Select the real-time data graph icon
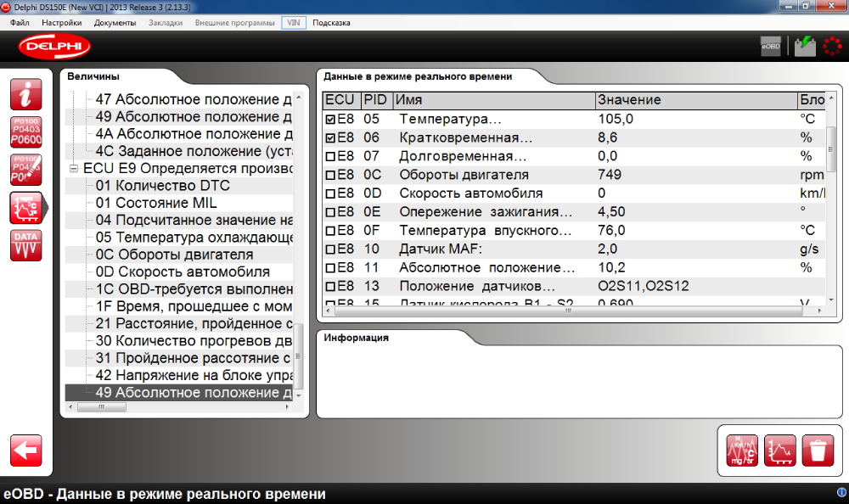Viewport: 849px width, 504px height. tap(26, 208)
